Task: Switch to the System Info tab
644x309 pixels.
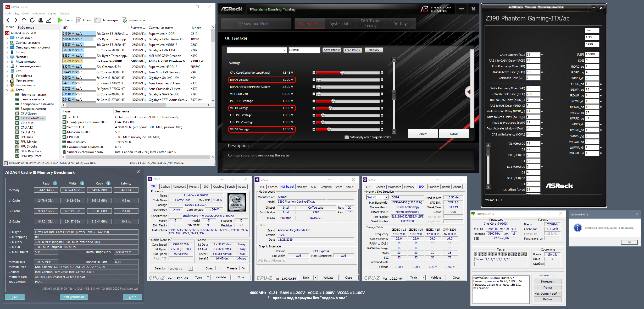Action: pos(340,24)
